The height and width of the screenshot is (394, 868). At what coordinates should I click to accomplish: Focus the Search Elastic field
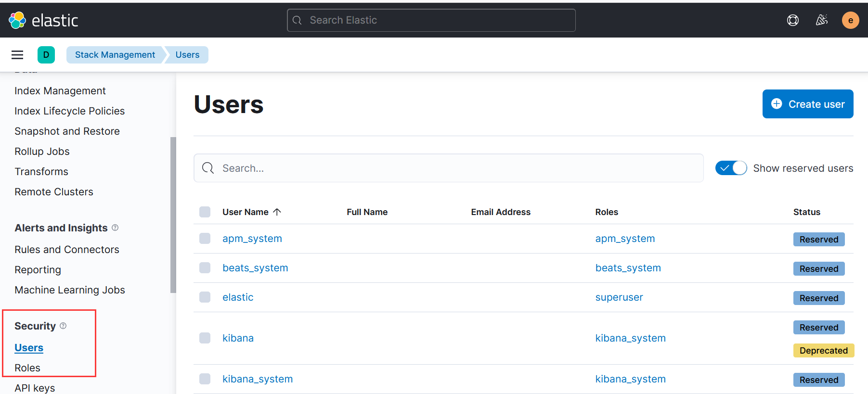[431, 20]
